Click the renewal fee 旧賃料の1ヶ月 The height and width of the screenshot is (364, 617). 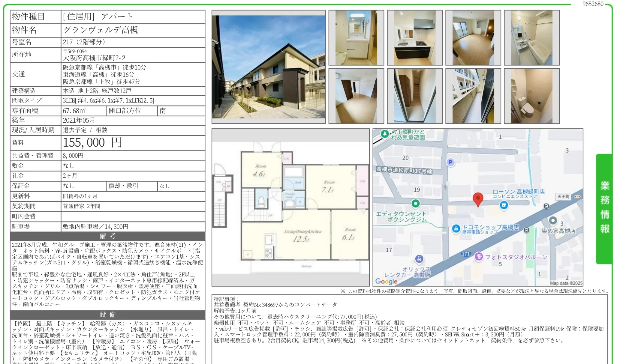point(80,196)
